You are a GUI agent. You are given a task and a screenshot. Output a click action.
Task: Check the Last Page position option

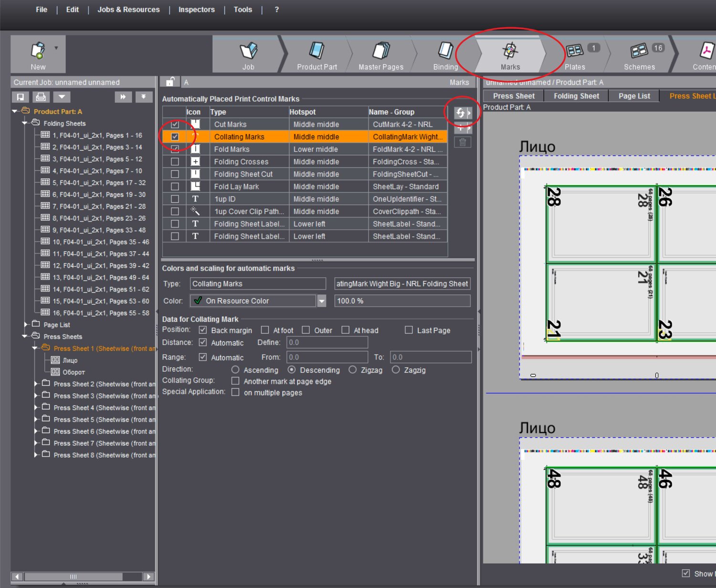click(409, 330)
